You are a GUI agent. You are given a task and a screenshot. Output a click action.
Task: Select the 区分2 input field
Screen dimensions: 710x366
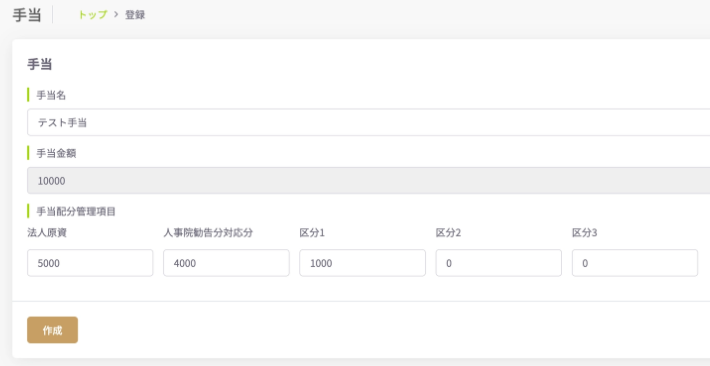pos(499,263)
